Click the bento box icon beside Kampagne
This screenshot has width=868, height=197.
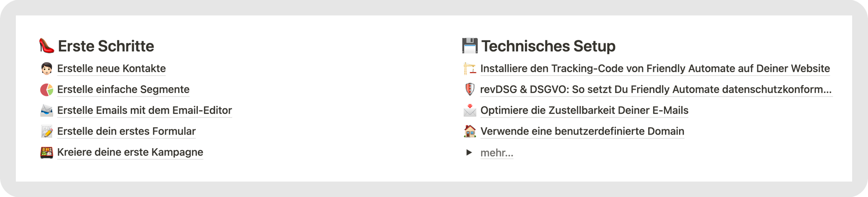46,152
